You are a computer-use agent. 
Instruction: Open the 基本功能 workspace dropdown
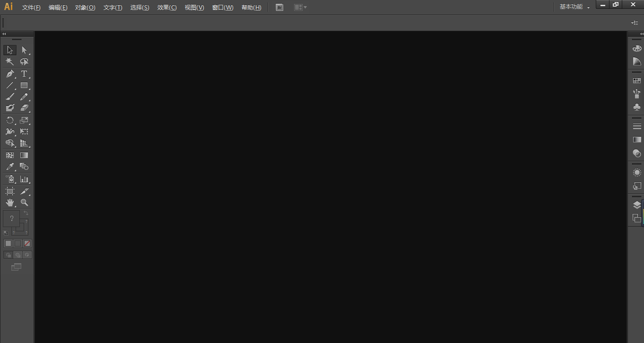click(x=574, y=7)
